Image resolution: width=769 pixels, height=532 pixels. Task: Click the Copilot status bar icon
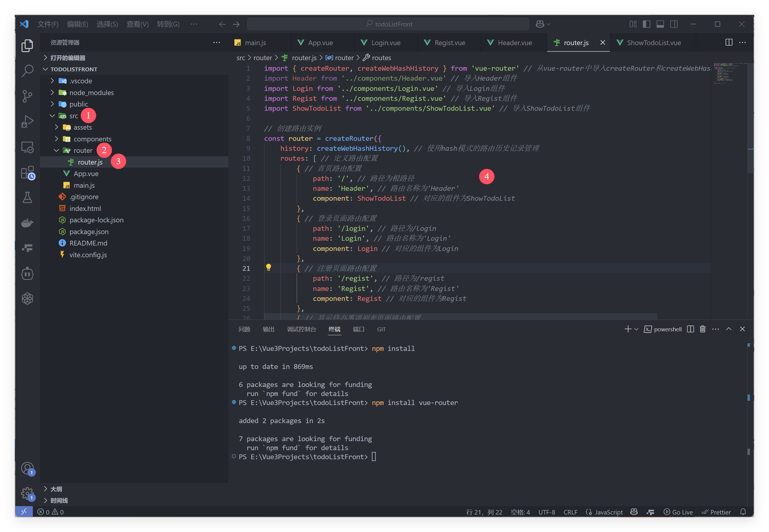(x=634, y=512)
